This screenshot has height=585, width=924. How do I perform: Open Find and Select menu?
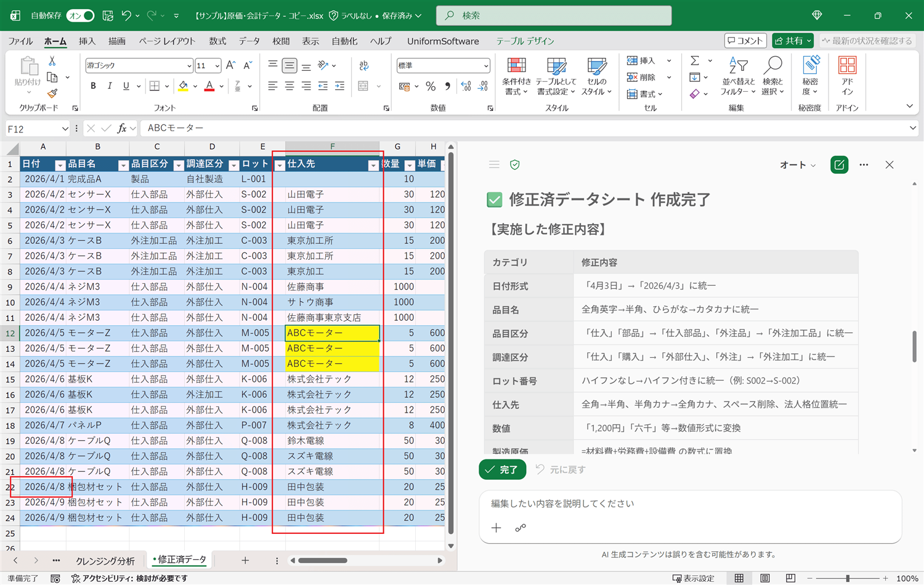[772, 76]
